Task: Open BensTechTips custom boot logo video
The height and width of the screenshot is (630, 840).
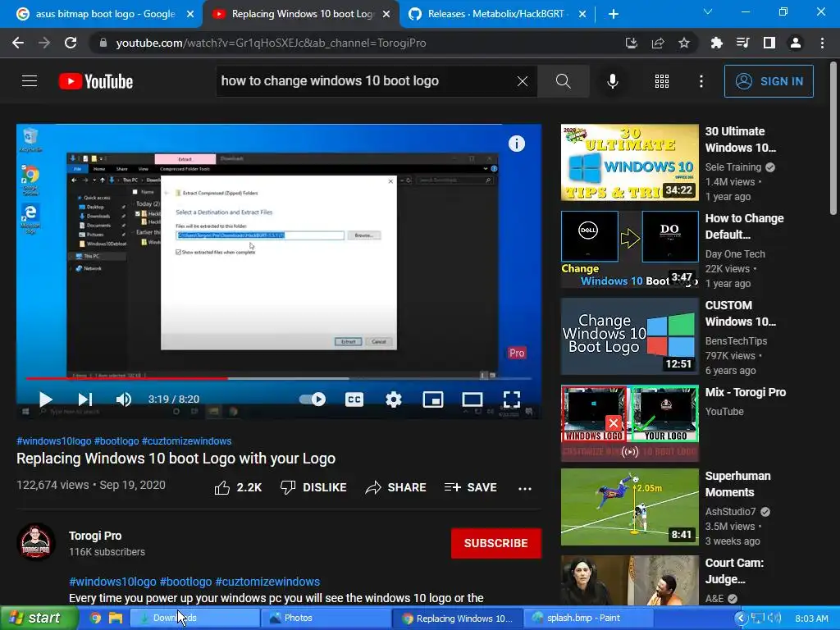Action: 629,336
